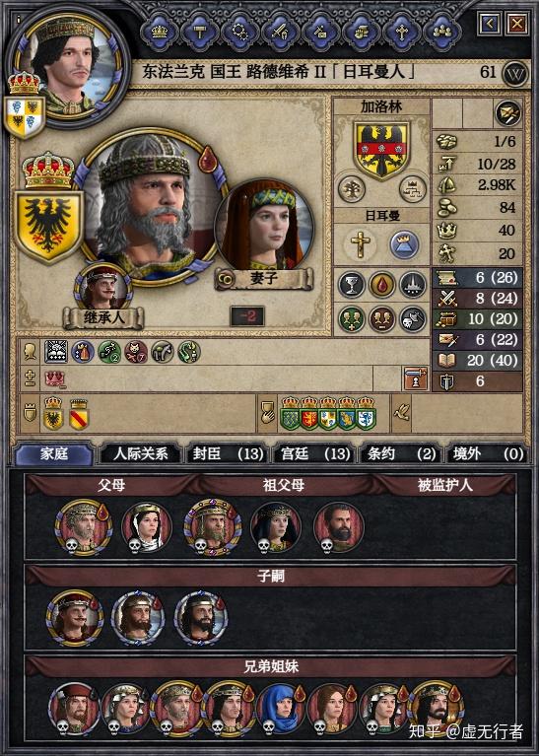Click the blue-hooded sibling portrait
Image resolution: width=539 pixels, height=756 pixels.
pos(280,708)
